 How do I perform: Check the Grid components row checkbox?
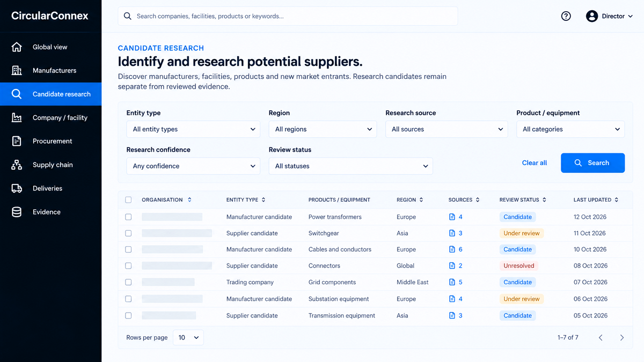pyautogui.click(x=128, y=282)
